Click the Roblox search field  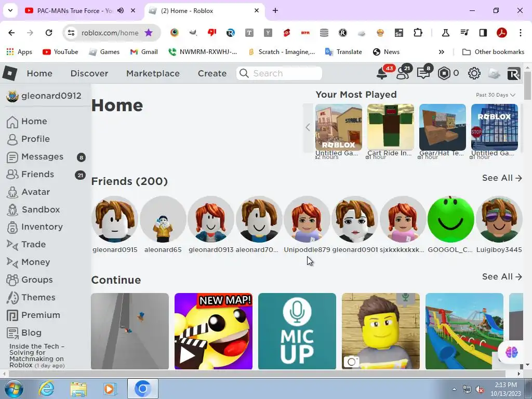point(279,73)
